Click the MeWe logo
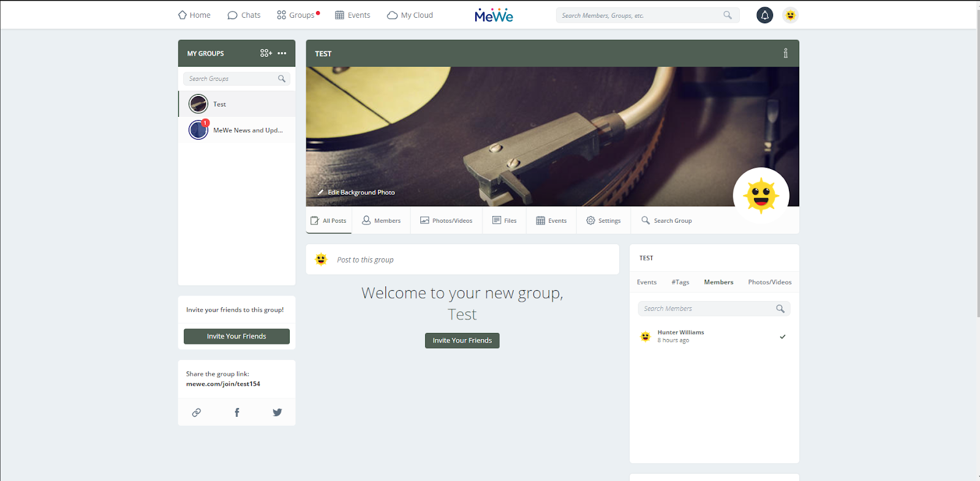Viewport: 980px width, 481px height. (494, 15)
